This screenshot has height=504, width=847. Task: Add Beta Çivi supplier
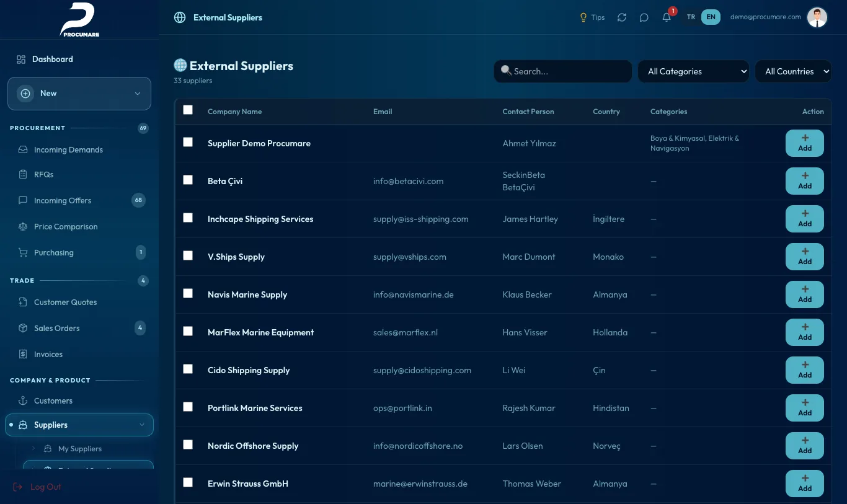(804, 181)
